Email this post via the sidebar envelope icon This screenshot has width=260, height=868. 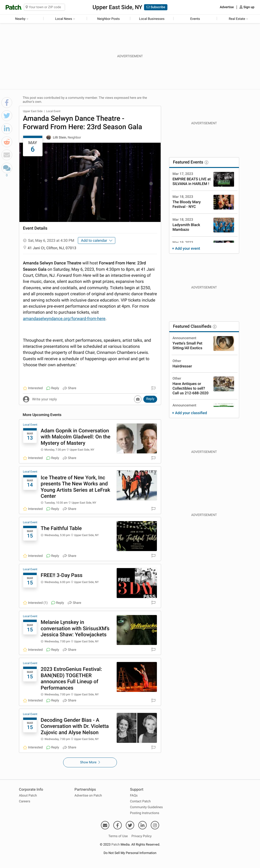click(7, 155)
